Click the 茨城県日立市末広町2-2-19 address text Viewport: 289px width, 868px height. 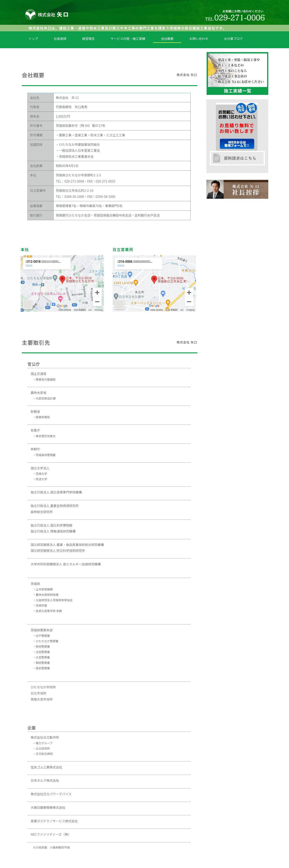(75, 190)
